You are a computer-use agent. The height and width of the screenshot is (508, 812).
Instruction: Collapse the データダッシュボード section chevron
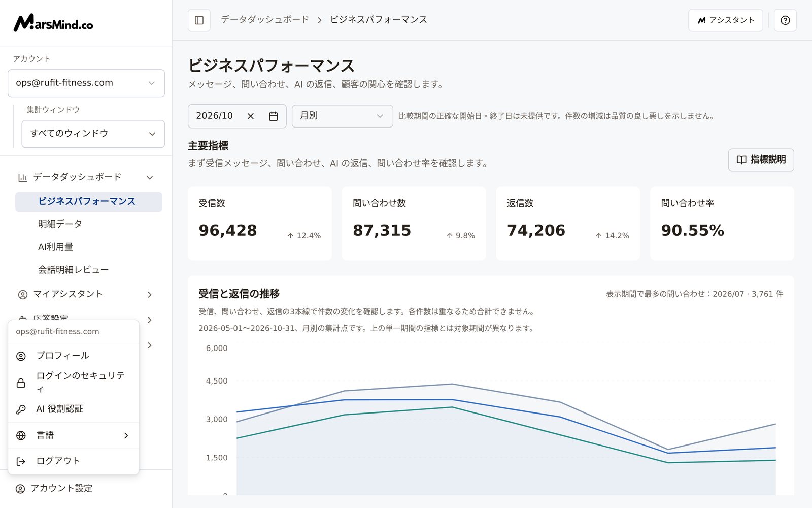point(150,177)
